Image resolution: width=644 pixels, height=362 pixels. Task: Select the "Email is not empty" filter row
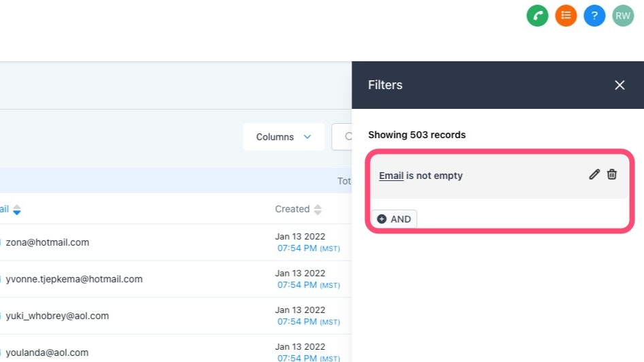[x=476, y=176]
